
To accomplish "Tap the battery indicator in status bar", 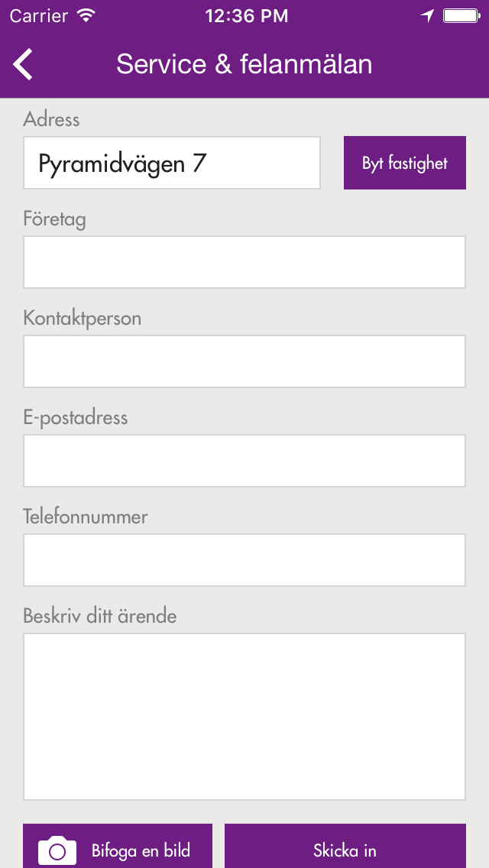I will click(461, 15).
